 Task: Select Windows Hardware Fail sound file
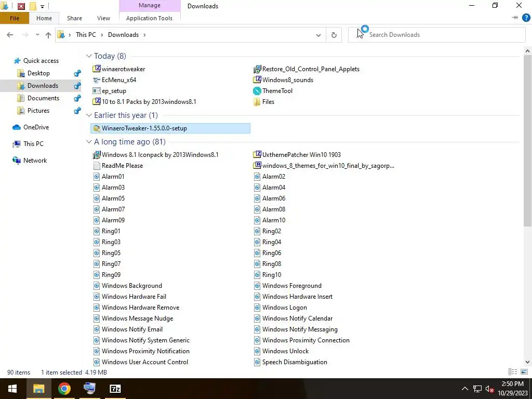(129, 297)
